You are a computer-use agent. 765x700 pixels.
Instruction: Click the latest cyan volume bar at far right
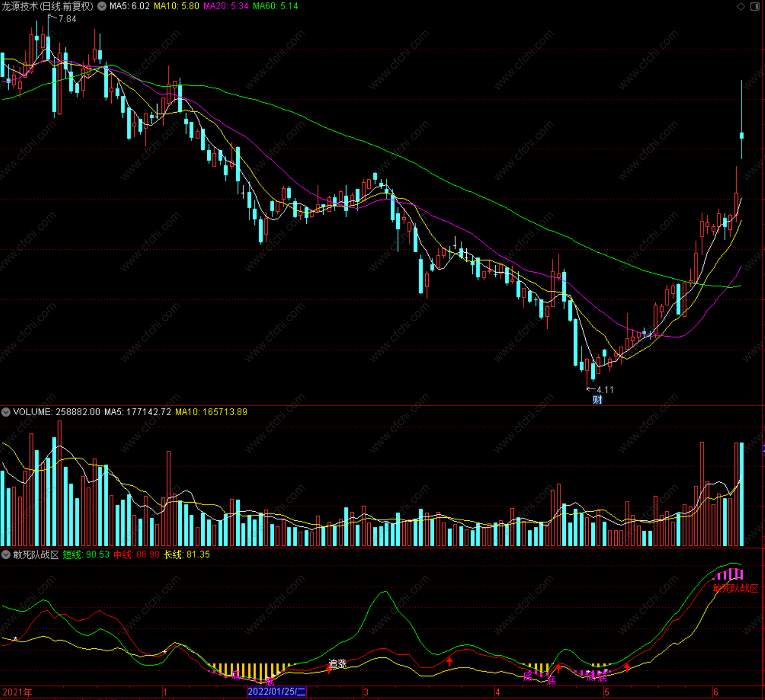[742, 494]
